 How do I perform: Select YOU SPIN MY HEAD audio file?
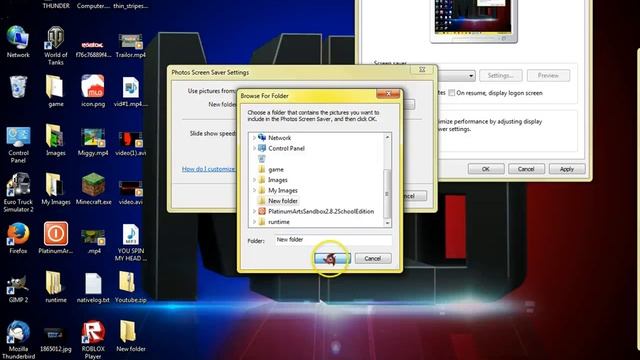click(131, 242)
